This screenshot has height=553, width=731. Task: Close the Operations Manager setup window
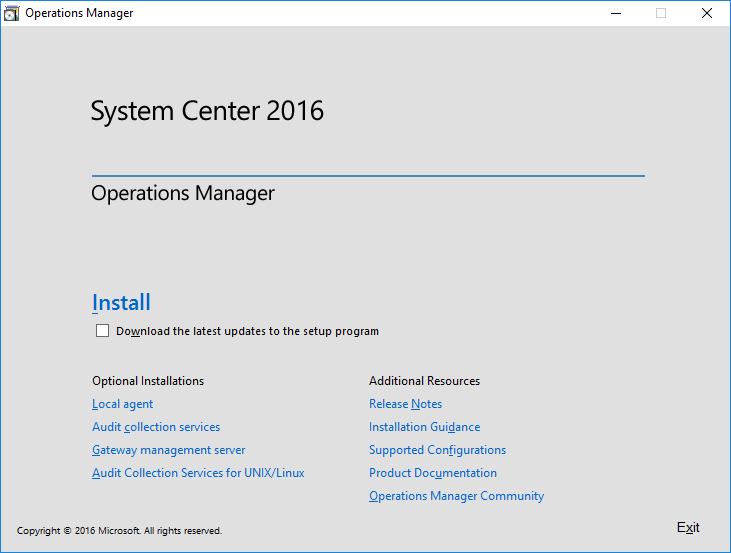tap(707, 13)
